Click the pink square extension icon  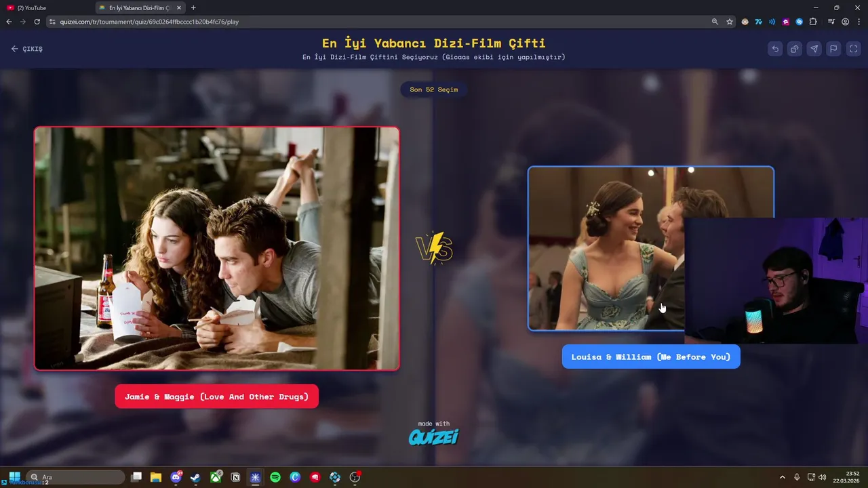(x=785, y=22)
